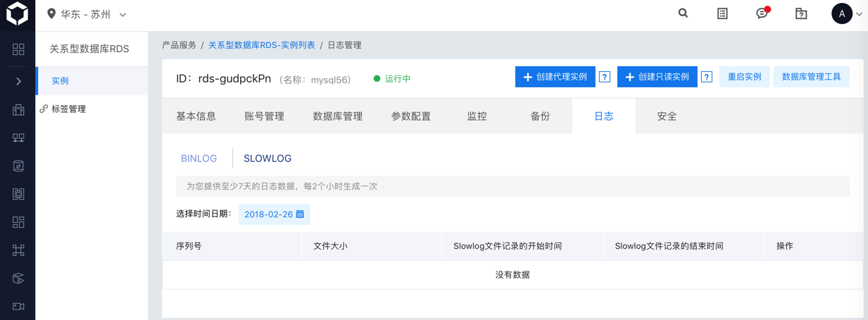Click the cube logo in top-left corner
Screen dimensions: 868x320
17,13
